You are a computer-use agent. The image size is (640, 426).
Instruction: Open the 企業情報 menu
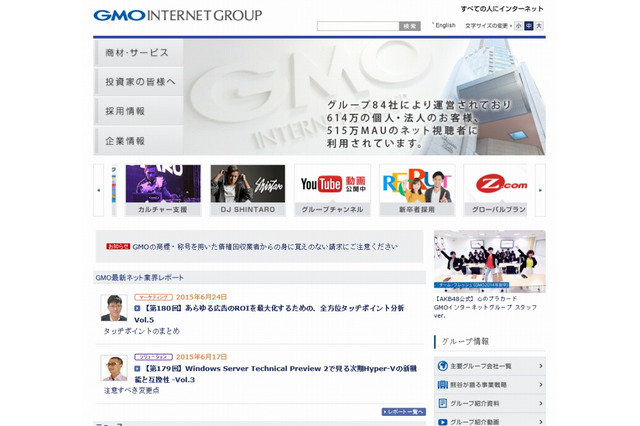click(139, 141)
